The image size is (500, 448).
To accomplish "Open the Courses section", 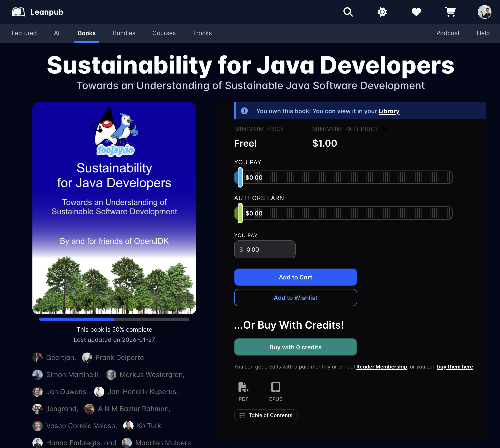I will 164,33.
